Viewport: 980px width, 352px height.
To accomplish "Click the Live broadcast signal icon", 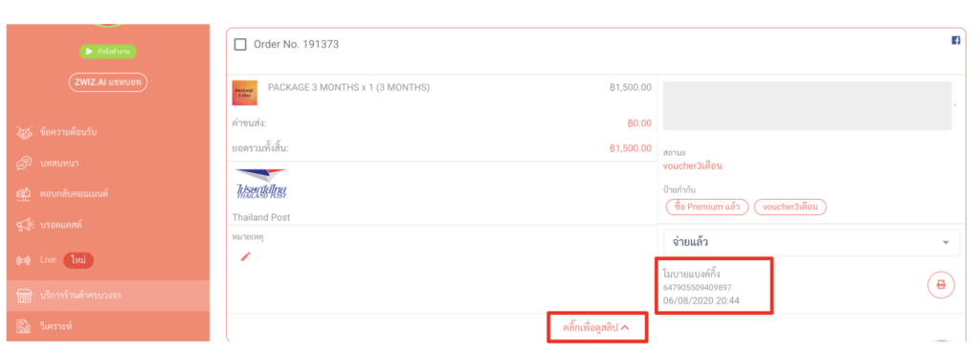I will (24, 260).
